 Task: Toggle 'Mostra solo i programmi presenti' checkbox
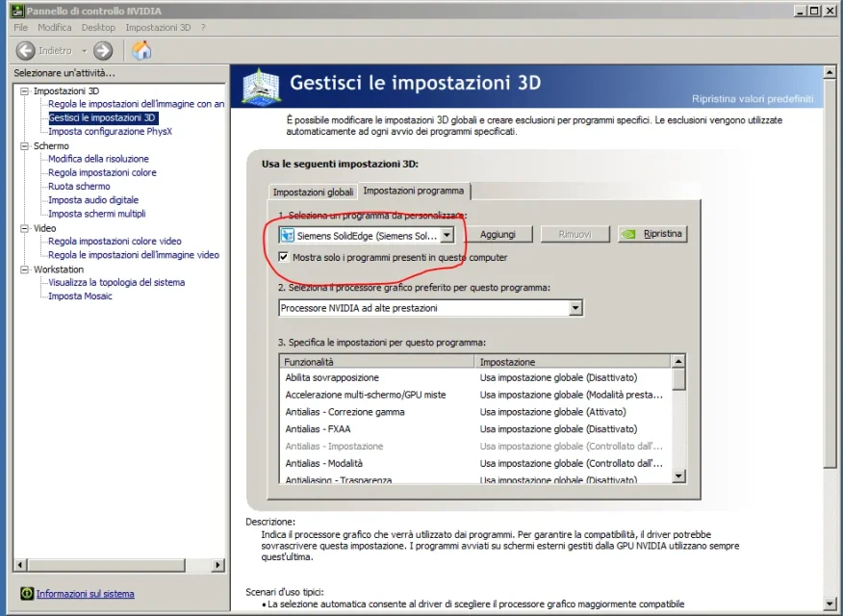coord(284,257)
